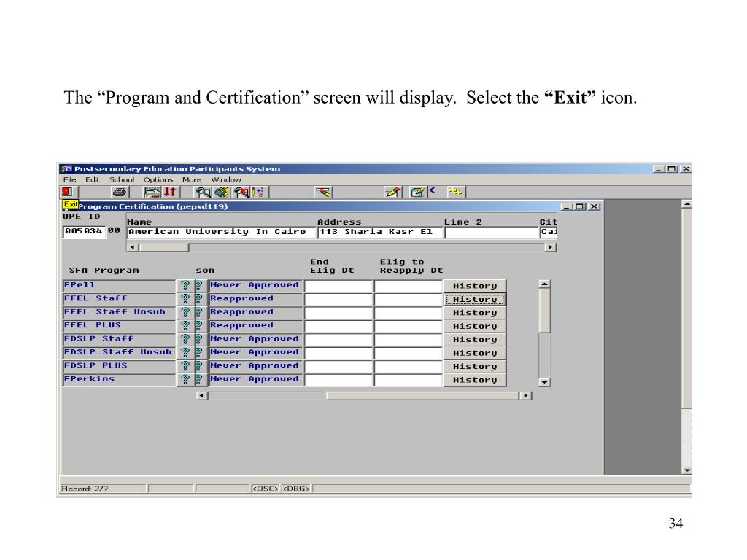Image resolution: width=747 pixels, height=560 pixels.
Task: Click the Cancel Query red-X magnifier icon
Action: (x=241, y=192)
